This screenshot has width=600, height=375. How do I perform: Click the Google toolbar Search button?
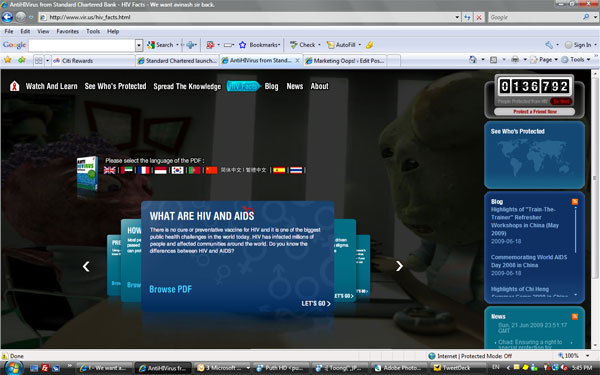pos(160,45)
